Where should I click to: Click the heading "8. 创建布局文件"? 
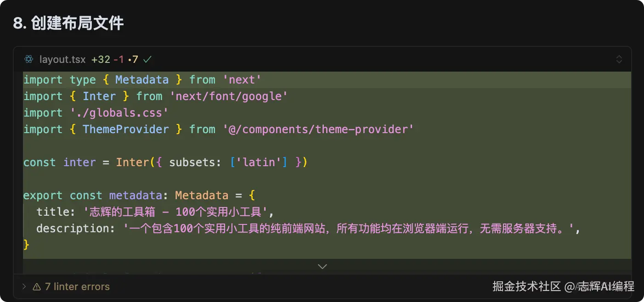(68, 23)
